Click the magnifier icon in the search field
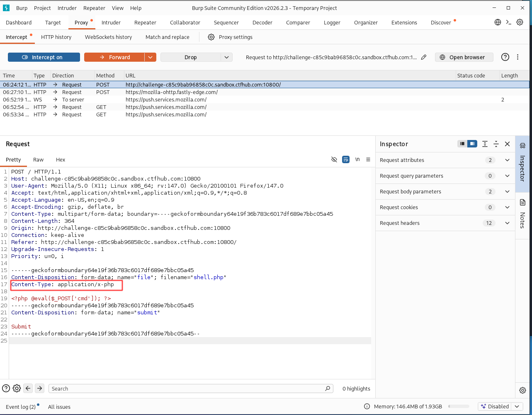Screen dimensions: 532x415 (x=328, y=388)
